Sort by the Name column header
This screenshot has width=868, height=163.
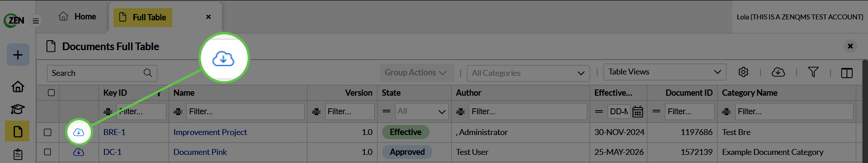(x=184, y=93)
